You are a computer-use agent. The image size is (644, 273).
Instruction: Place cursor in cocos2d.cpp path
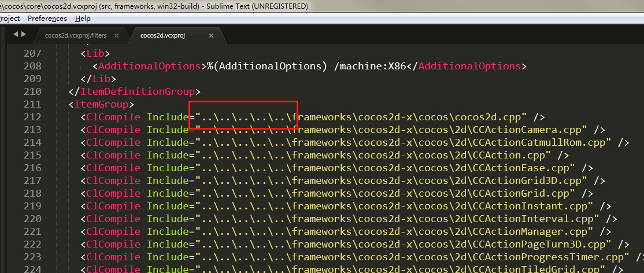tap(361, 117)
